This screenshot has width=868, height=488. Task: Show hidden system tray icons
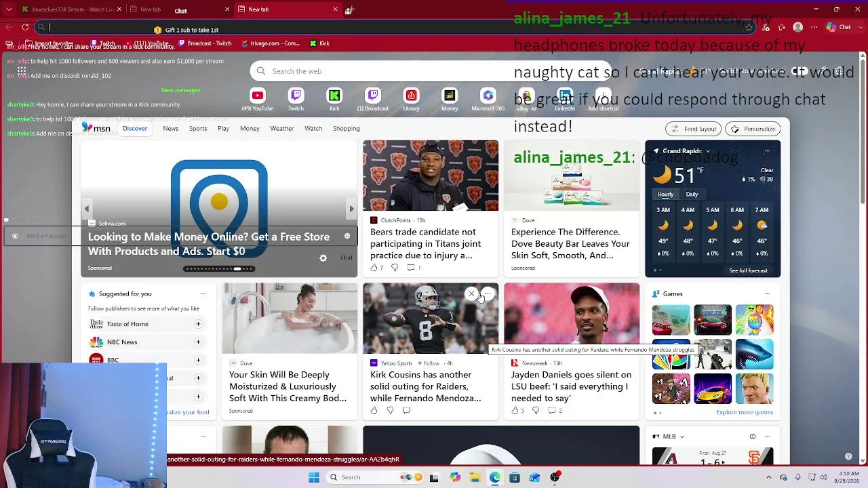(768, 477)
